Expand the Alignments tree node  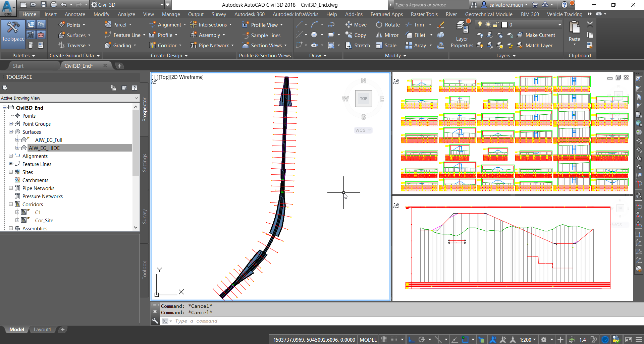[11, 156]
